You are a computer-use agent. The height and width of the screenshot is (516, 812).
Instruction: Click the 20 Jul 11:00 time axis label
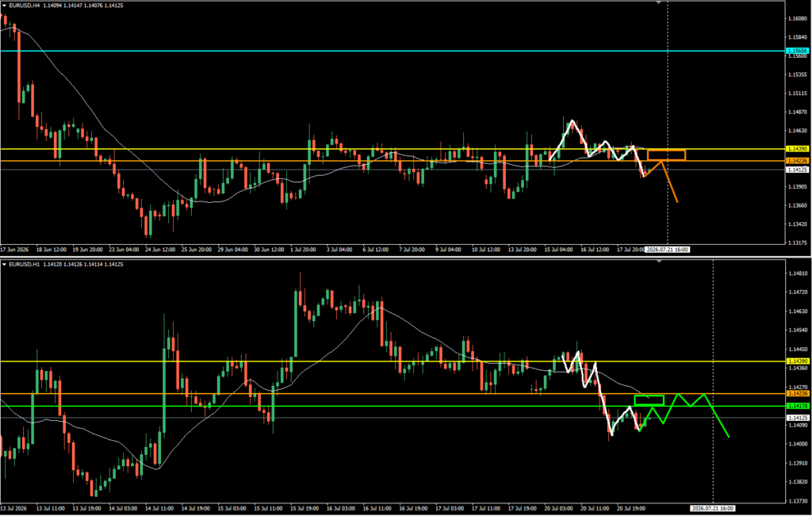tap(595, 508)
